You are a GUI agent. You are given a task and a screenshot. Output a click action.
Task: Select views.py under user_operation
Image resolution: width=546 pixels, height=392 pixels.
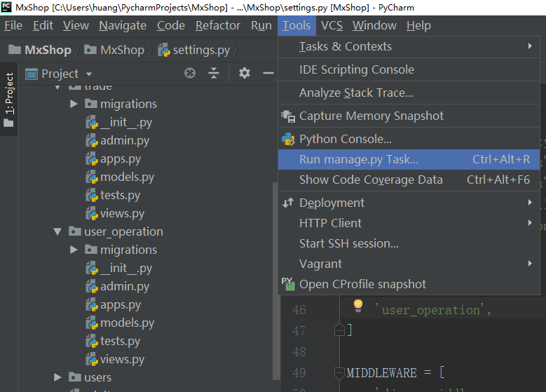[x=115, y=359]
